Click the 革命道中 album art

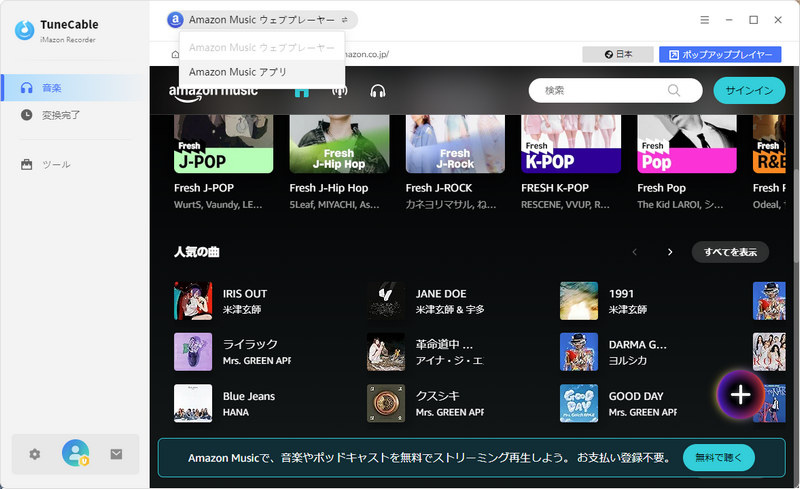pyautogui.click(x=386, y=352)
